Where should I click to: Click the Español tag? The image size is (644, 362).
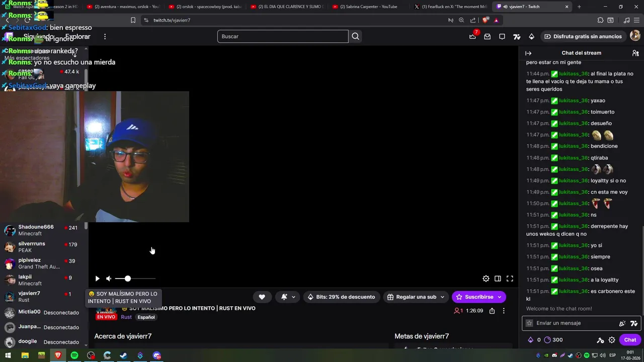point(146,317)
